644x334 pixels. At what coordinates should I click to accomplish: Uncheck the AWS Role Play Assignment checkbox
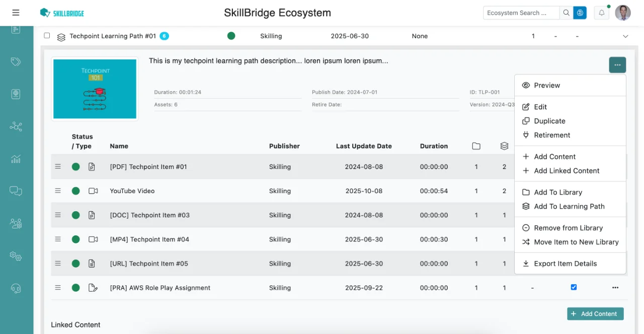[x=574, y=287]
